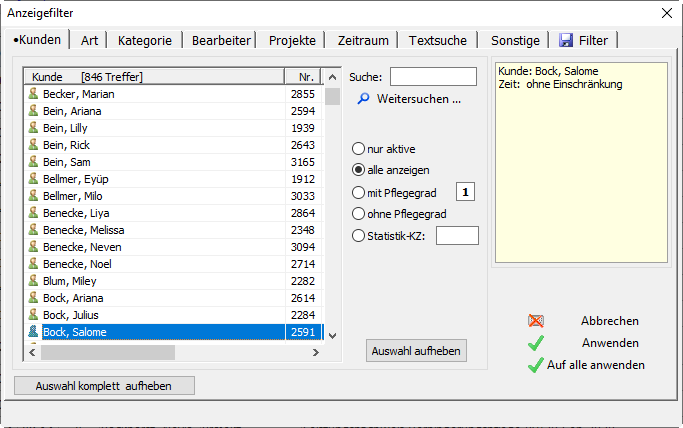The height and width of the screenshot is (428, 683).
Task: Click the 'Weitersuchen ...' link
Action: (x=419, y=99)
